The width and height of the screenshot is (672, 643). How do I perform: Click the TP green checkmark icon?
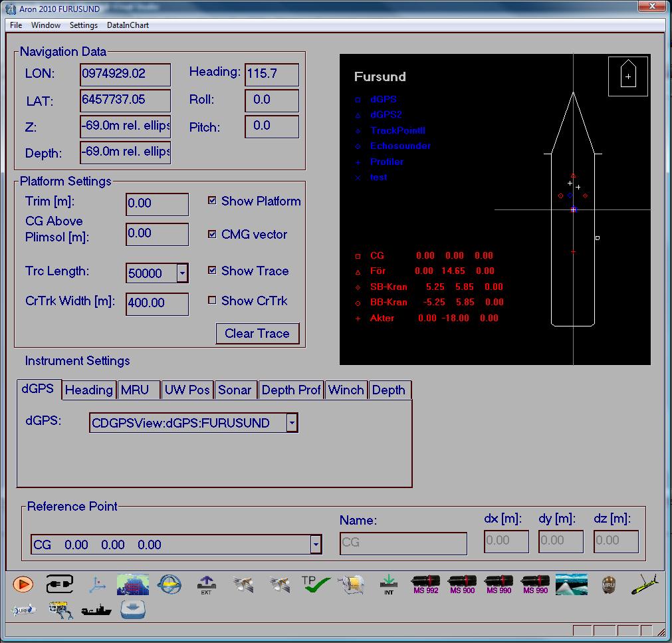point(316,584)
